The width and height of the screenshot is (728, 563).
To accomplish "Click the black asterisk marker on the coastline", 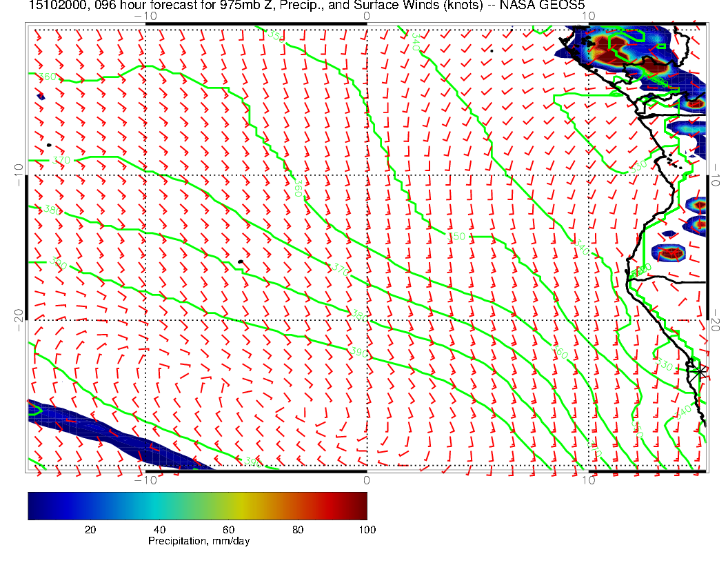I will [700, 371].
